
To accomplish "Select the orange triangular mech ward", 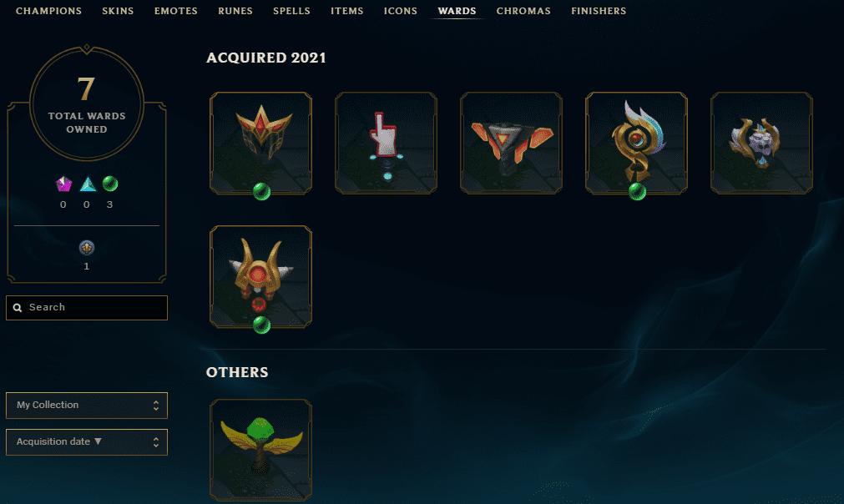I will tap(512, 143).
